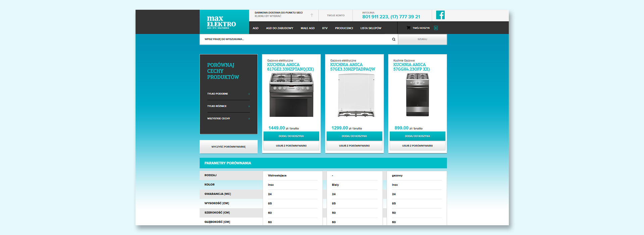Open the AGD DO ZABUDOWY menu
644x235 pixels.
pos(280,28)
